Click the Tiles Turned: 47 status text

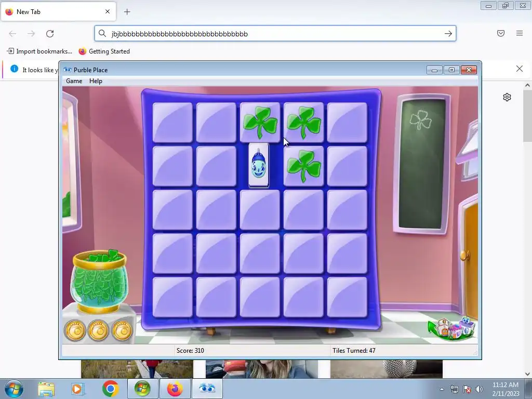[x=354, y=351]
